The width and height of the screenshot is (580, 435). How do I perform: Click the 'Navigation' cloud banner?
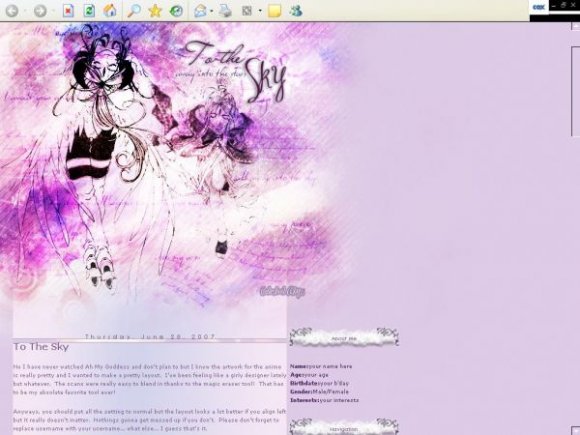(x=344, y=427)
